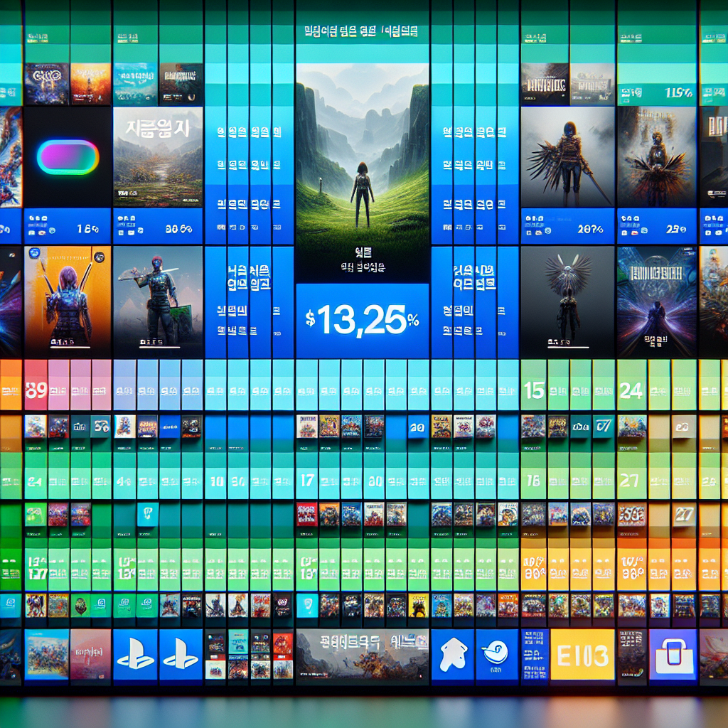Click header title above the valley artwork
This screenshot has height=728, width=728.
361,31
